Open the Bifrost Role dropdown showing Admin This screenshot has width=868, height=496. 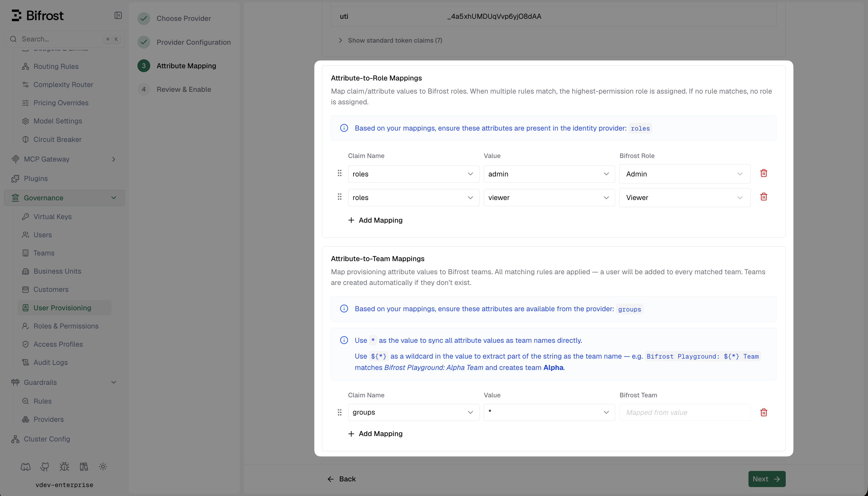(x=685, y=174)
